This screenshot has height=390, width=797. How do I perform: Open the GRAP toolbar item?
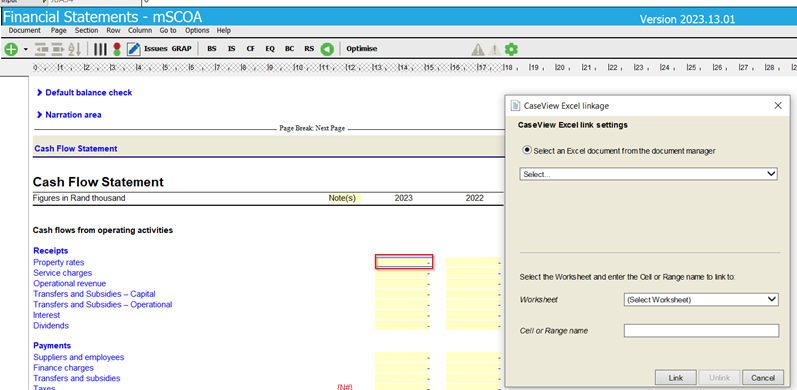tap(181, 49)
